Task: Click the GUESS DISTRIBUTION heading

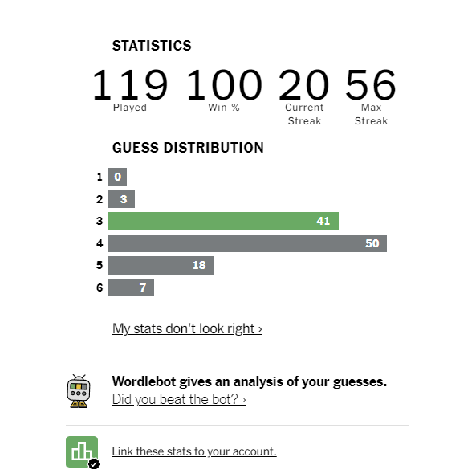Action: (x=188, y=148)
